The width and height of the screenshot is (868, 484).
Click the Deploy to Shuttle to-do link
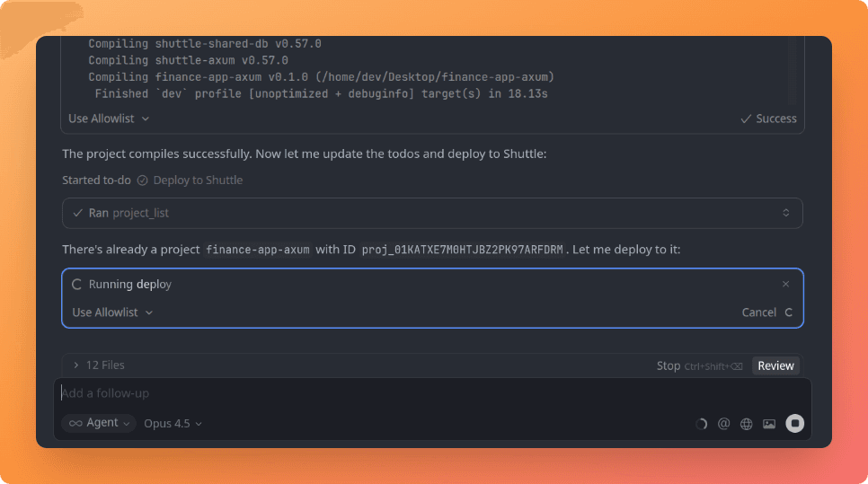click(198, 180)
